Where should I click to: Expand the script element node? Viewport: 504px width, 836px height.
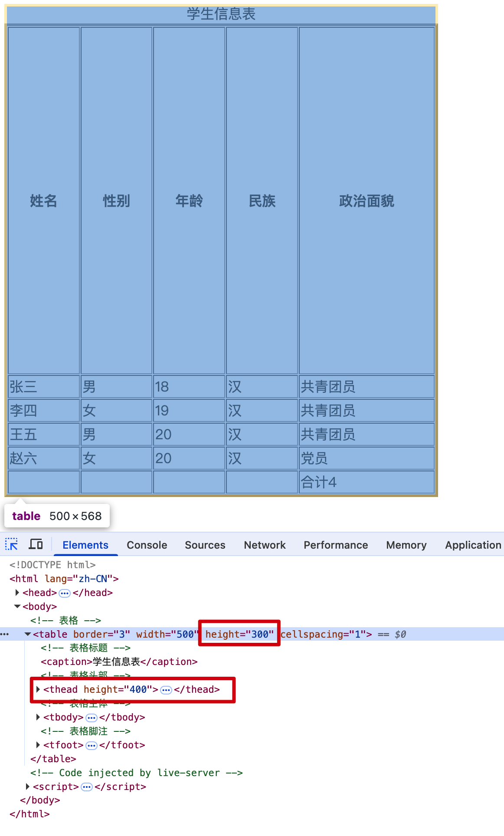tap(28, 787)
